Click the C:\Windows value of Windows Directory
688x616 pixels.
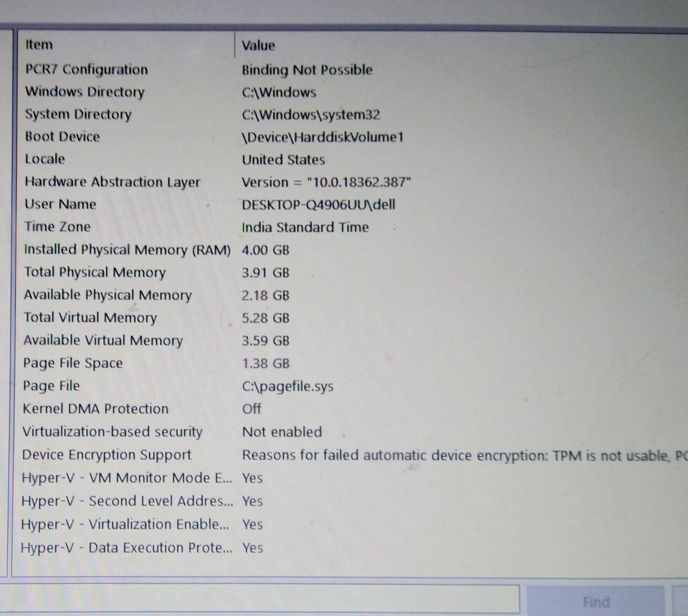point(279,92)
